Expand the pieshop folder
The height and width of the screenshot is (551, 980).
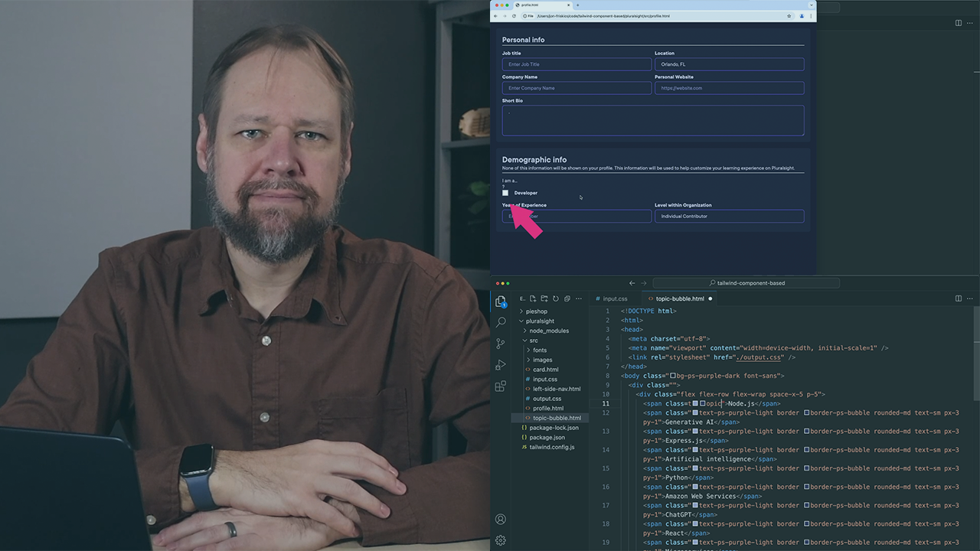pos(536,311)
